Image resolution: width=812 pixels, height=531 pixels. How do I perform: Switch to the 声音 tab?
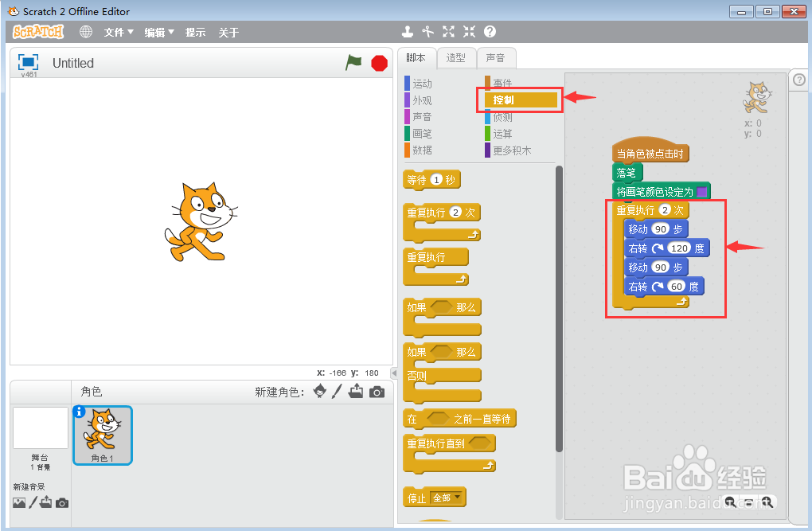coord(496,57)
